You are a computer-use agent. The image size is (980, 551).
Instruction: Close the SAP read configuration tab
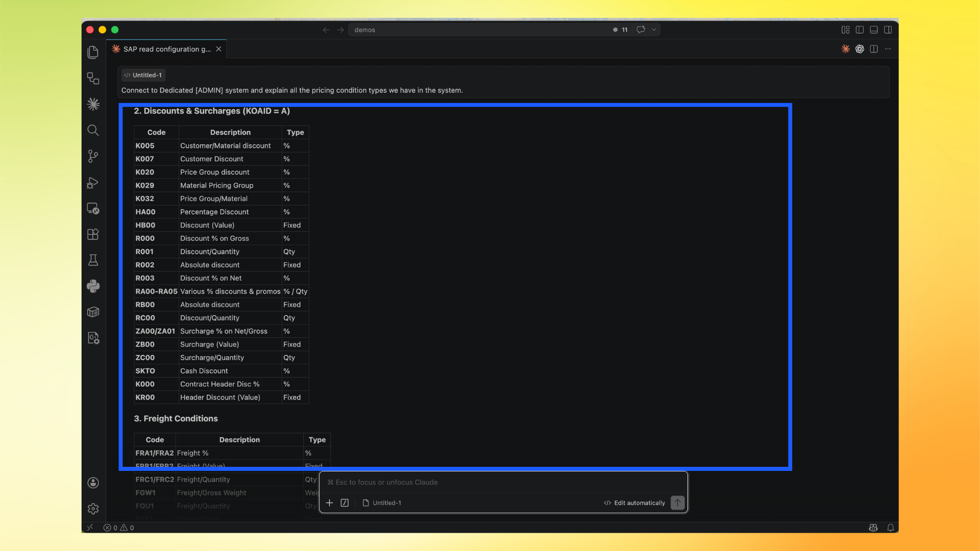tap(218, 49)
